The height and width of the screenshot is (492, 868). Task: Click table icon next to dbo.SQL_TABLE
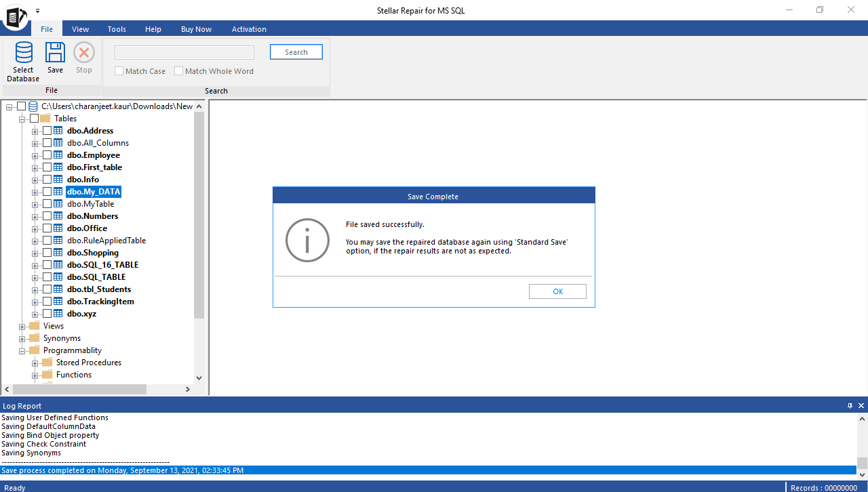pos(58,277)
